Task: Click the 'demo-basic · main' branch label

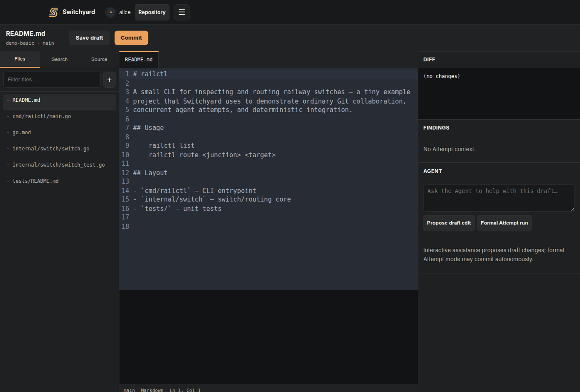Action: [30, 43]
